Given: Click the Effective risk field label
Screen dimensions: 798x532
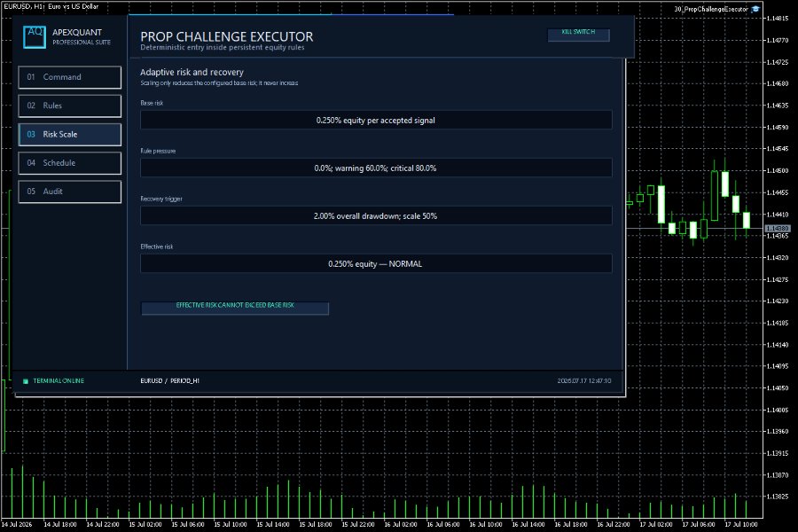Looking at the screenshot, I should (157, 246).
